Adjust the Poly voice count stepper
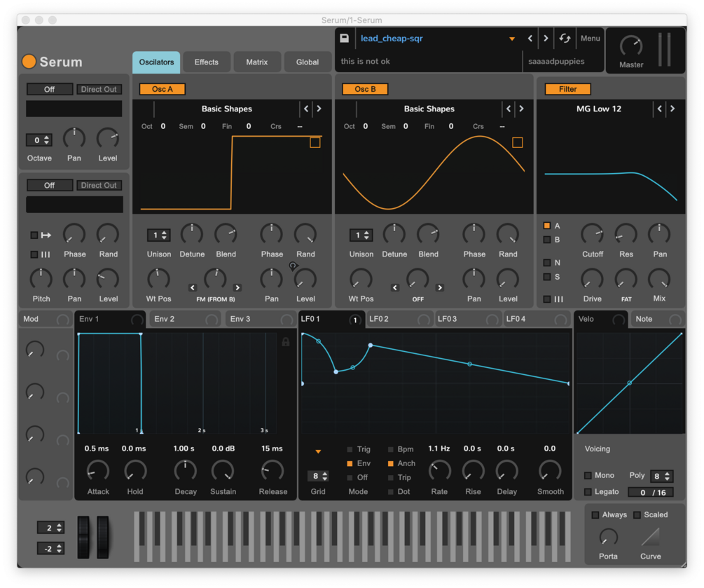 click(661, 476)
